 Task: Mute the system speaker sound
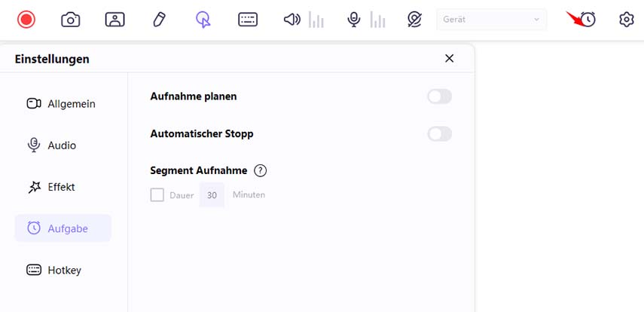[292, 20]
